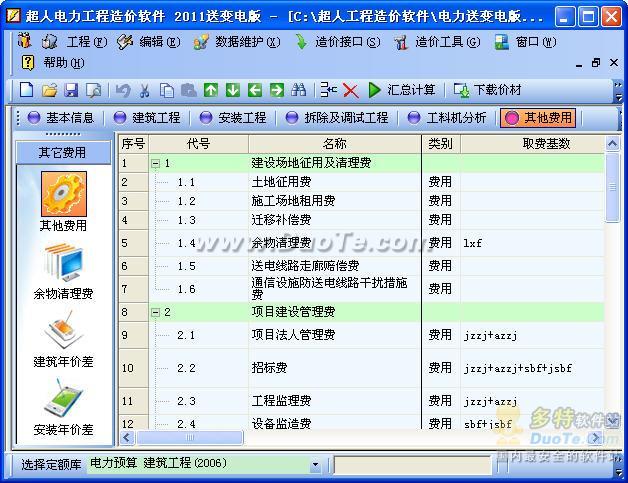Collapse tree node 2 项目建设管理费
This screenshot has width=628, height=483.
(155, 312)
